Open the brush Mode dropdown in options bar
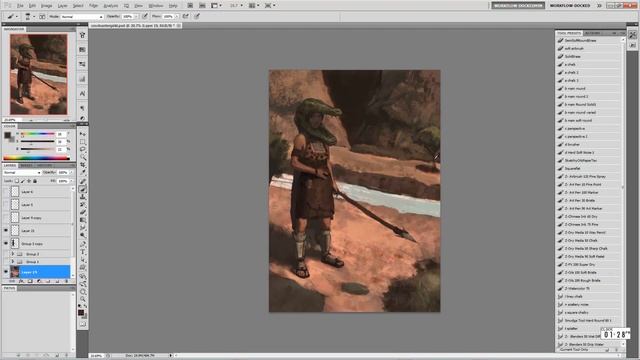The width and height of the screenshot is (640, 360). tap(82, 16)
